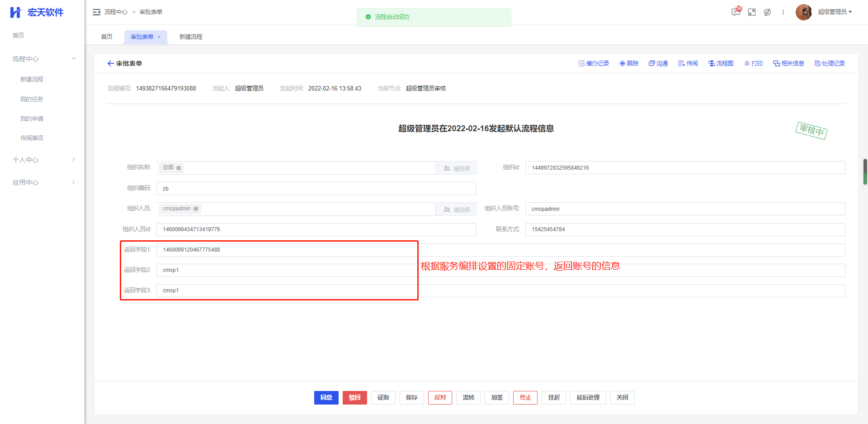This screenshot has width=868, height=424.
Task: Click the 加签 button
Action: (x=497, y=398)
